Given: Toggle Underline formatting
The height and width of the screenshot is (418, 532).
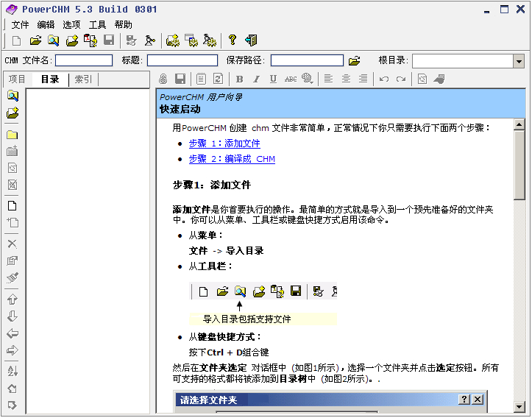Looking at the screenshot, I should click(273, 79).
